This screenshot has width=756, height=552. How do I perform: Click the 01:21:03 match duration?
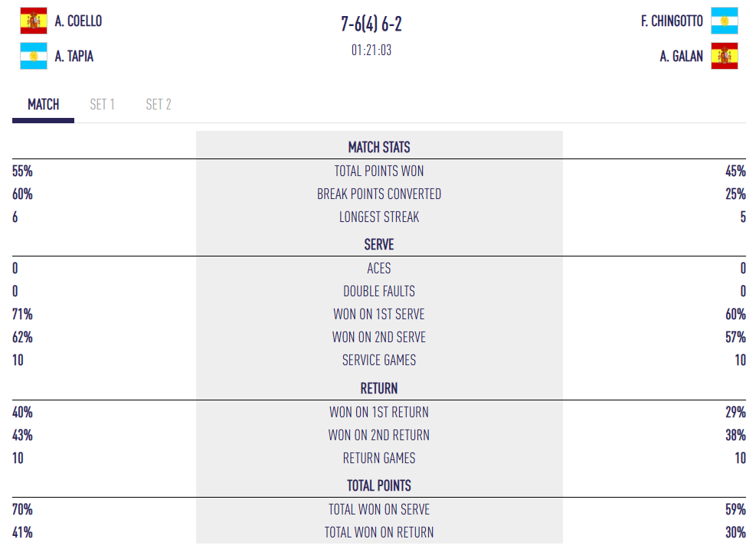(371, 51)
